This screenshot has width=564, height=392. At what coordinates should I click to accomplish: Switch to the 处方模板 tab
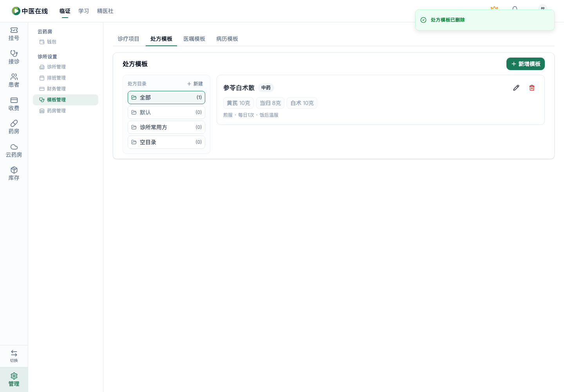[x=161, y=39]
